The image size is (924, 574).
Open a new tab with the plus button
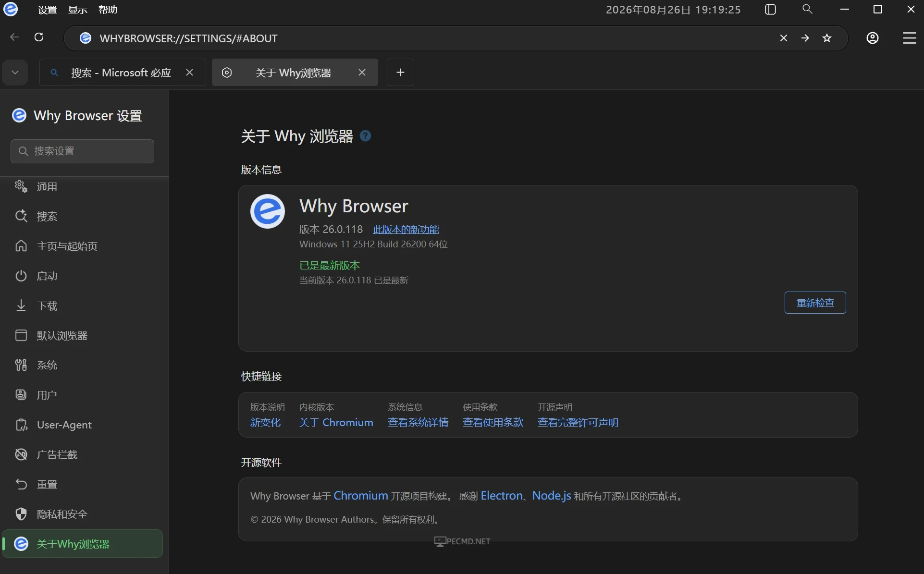pos(400,73)
